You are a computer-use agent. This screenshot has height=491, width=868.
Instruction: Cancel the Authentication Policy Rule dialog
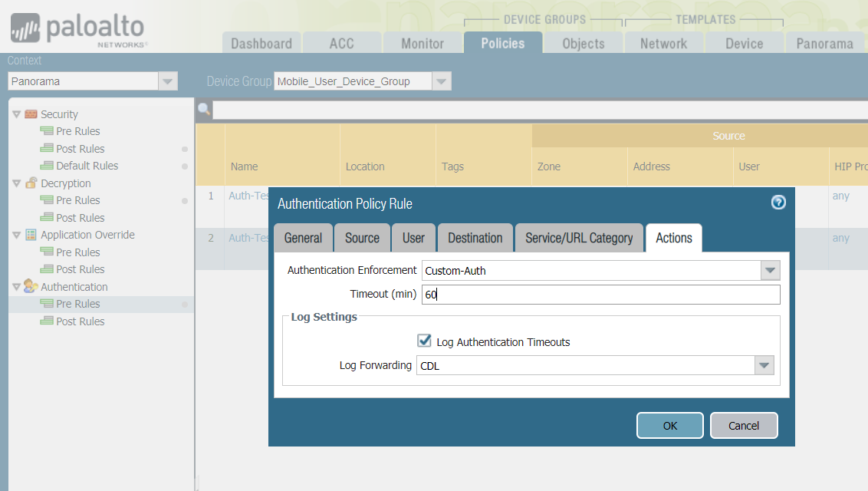pyautogui.click(x=744, y=425)
